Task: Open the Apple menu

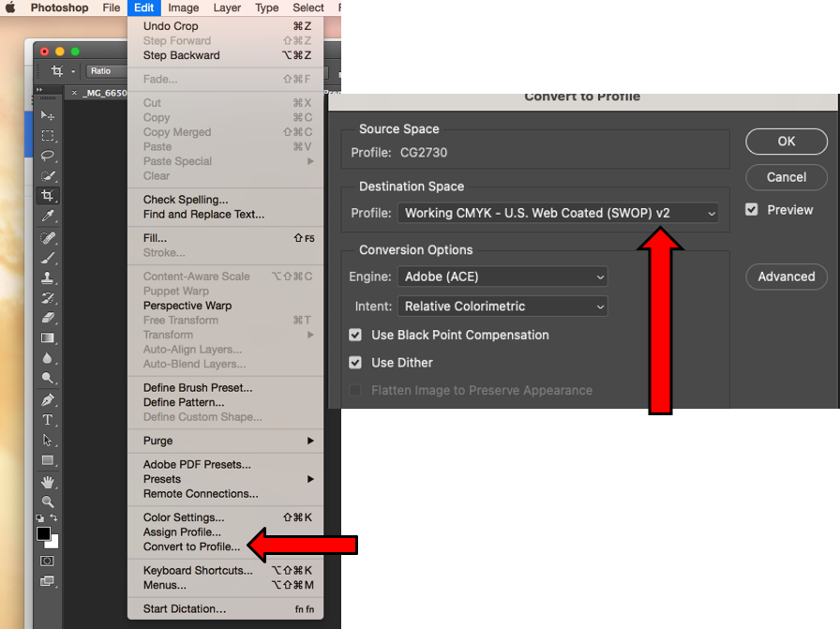Action: (10, 7)
